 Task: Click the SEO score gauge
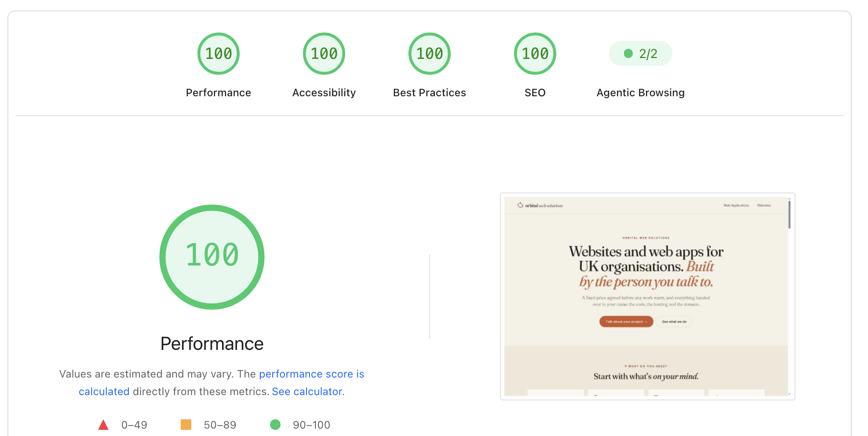(535, 54)
